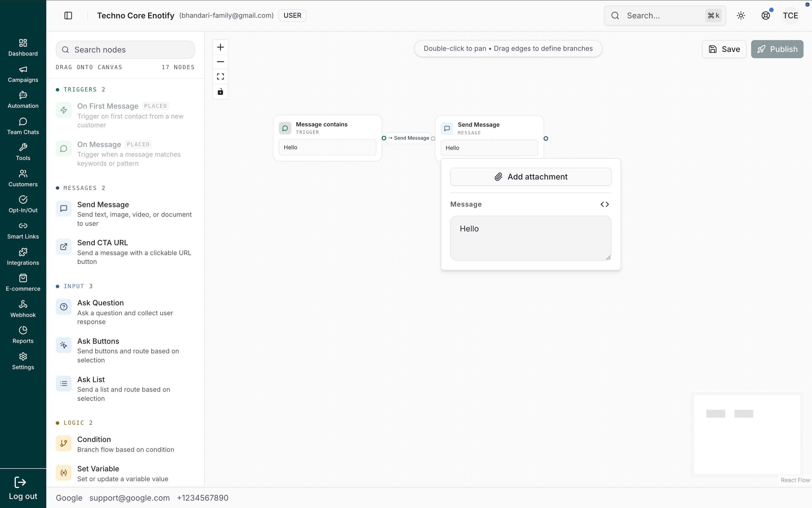Fit the flow view to screen
This screenshot has height=508, width=812.
pos(220,76)
